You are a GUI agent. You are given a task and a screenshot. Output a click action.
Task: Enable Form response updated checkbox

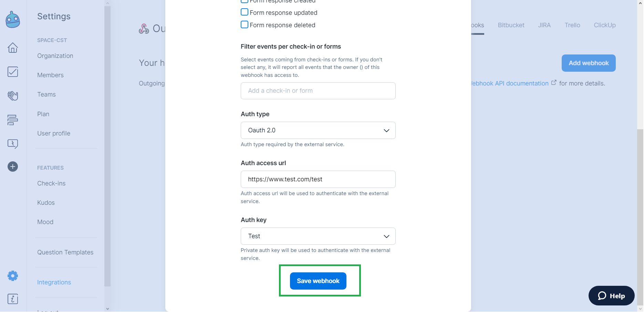pos(245,12)
